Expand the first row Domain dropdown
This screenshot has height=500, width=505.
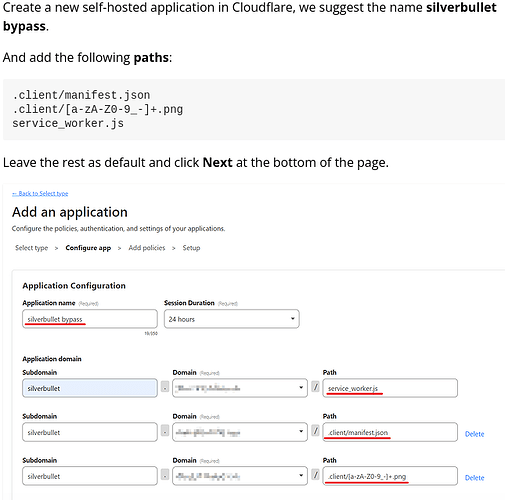pyautogui.click(x=240, y=388)
